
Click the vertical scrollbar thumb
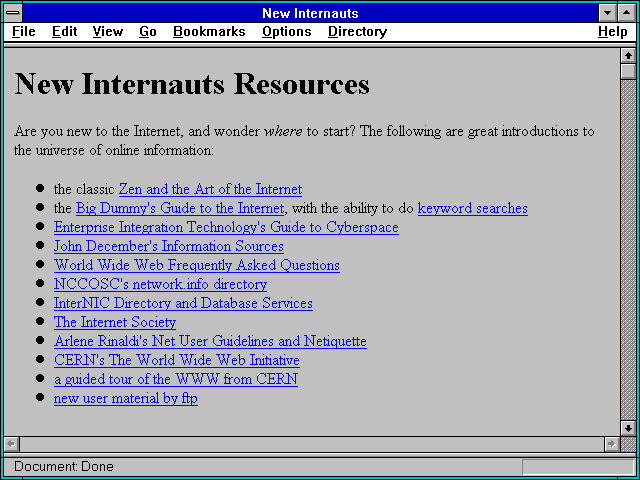(628, 71)
